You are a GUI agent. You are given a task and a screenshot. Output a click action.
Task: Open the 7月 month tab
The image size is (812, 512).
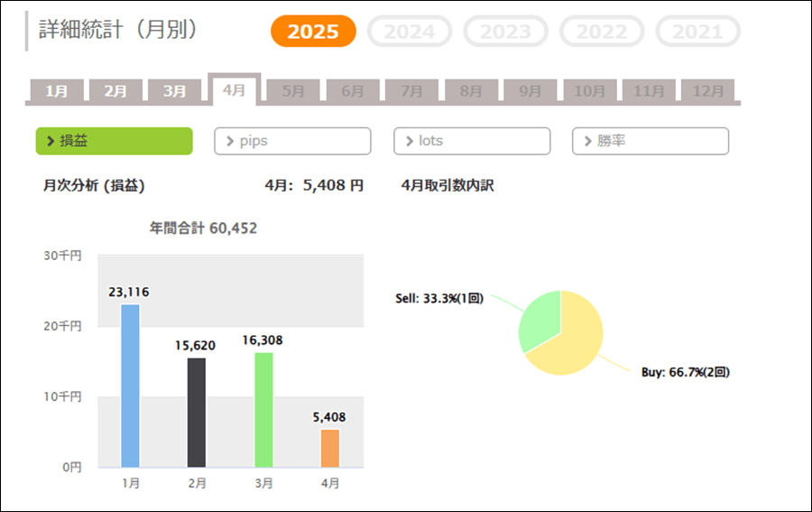pyautogui.click(x=411, y=90)
